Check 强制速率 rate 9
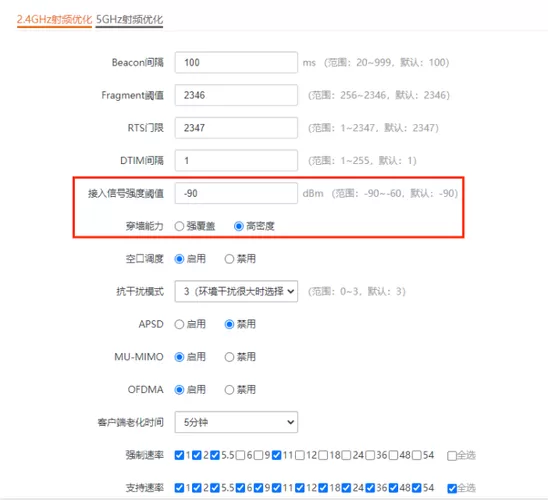This screenshot has height=500, width=548. pyautogui.click(x=258, y=455)
